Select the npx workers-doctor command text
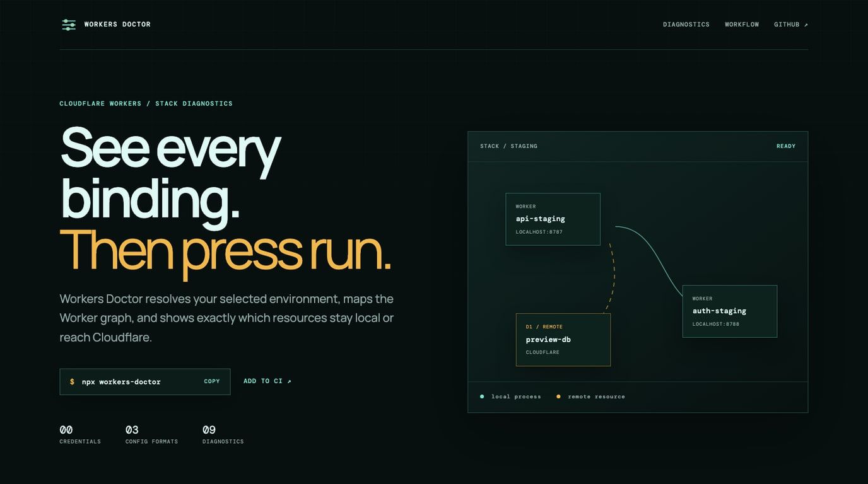Image resolution: width=868 pixels, height=484 pixels. pyautogui.click(x=121, y=382)
